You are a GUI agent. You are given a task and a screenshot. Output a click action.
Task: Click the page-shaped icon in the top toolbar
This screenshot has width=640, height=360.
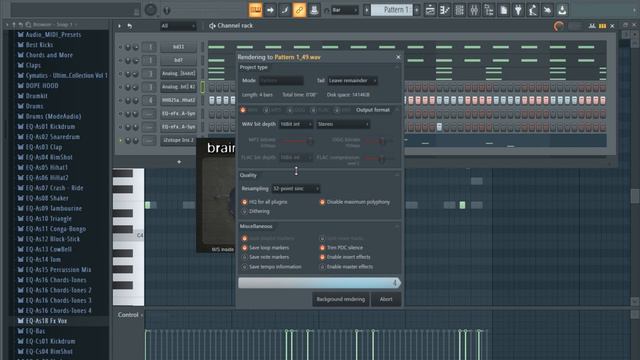tap(504, 10)
